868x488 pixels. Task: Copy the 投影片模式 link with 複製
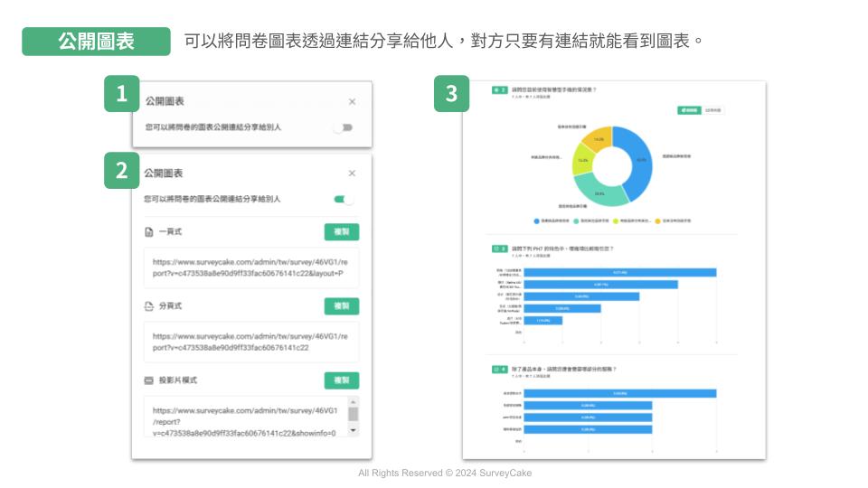click(x=342, y=380)
